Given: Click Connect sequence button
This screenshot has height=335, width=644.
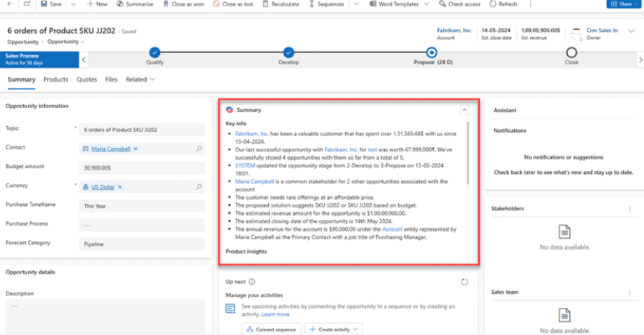Looking at the screenshot, I should (x=271, y=329).
